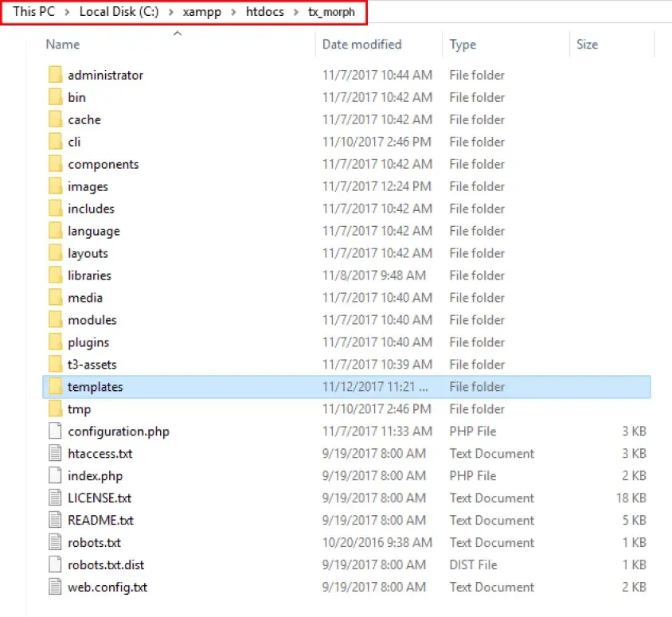This screenshot has height=617, width=672.
Task: Navigate to htdocs in the breadcrumb path
Action: [x=265, y=12]
